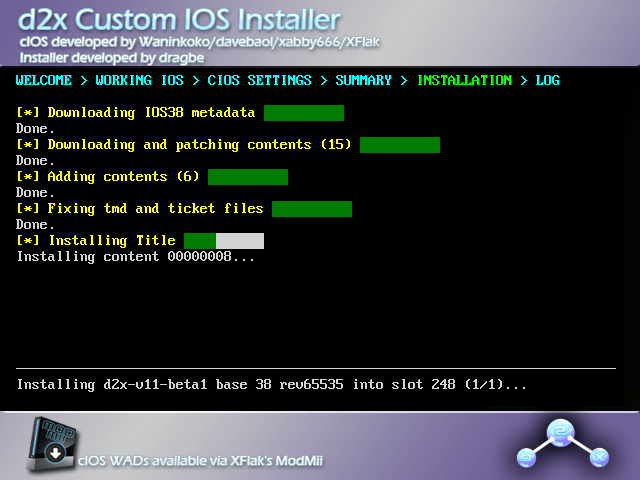Click the Downloading and patching contents progress bar
This screenshot has width=640, height=480.
(400, 145)
